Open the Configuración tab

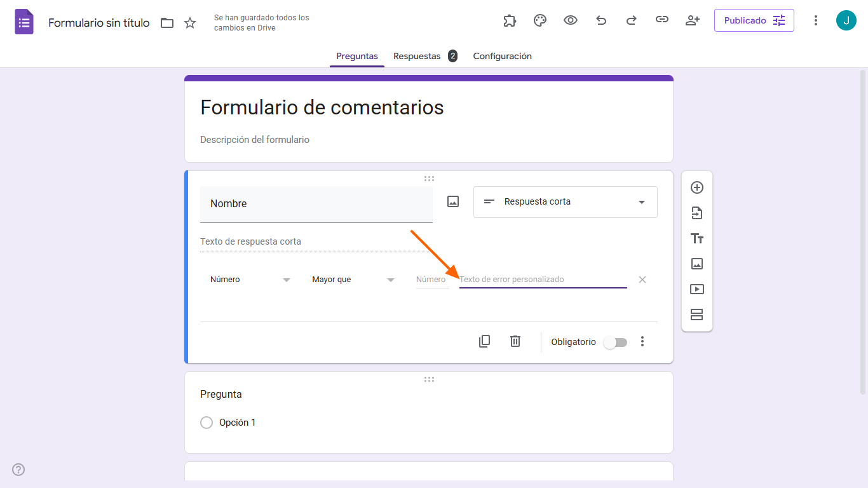502,56
